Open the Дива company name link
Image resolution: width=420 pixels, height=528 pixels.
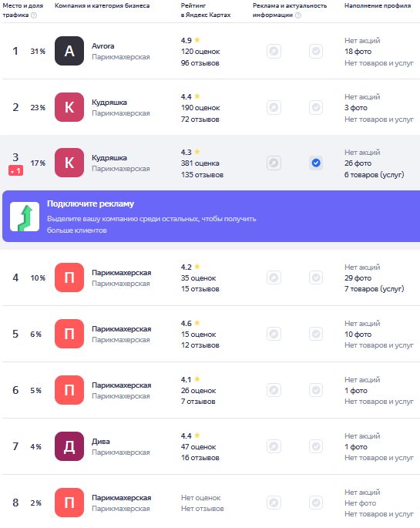pos(101,441)
